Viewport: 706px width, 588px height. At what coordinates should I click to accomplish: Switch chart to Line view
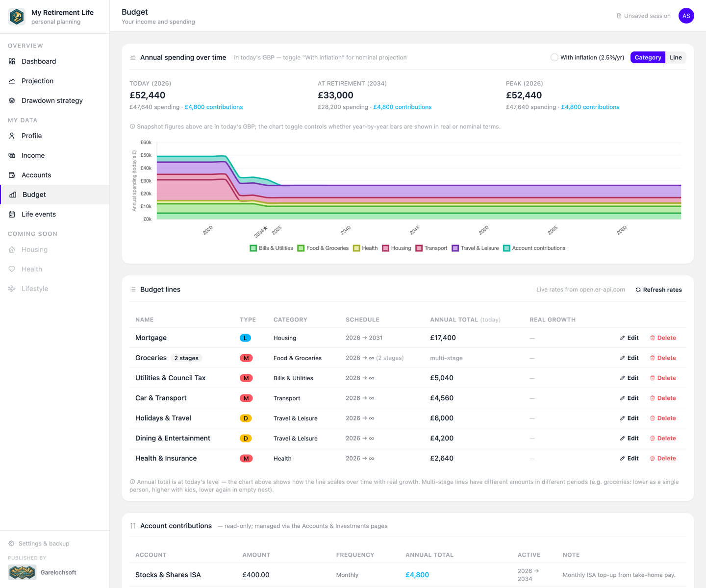coord(676,57)
